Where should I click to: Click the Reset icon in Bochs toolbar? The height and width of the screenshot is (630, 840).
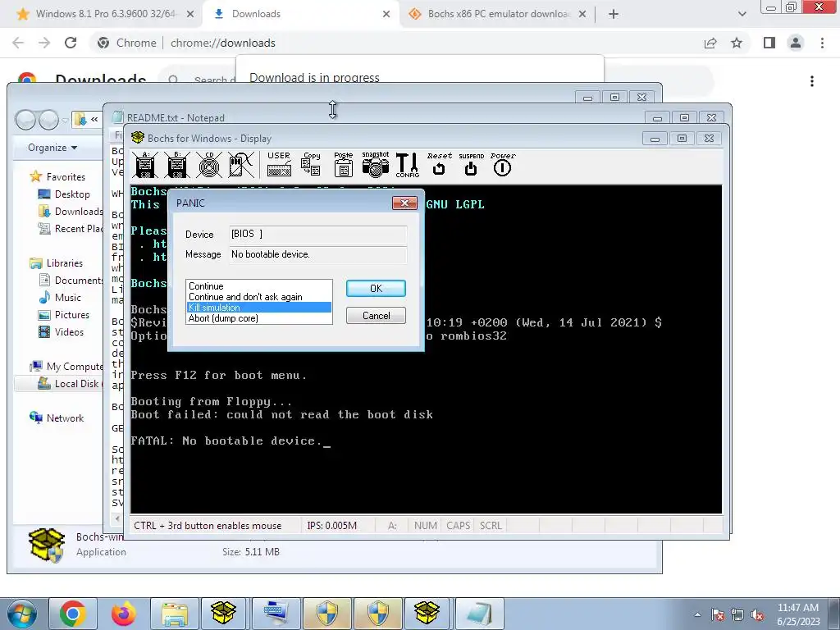coord(440,164)
